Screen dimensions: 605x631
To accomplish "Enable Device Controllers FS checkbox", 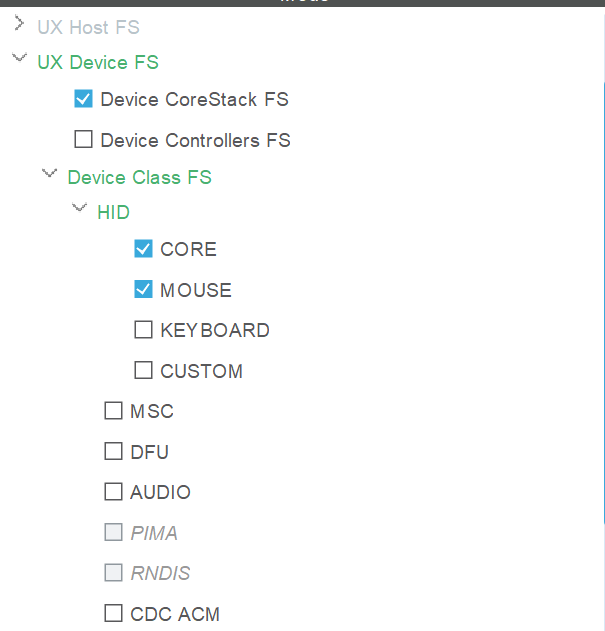I will pos(83,140).
